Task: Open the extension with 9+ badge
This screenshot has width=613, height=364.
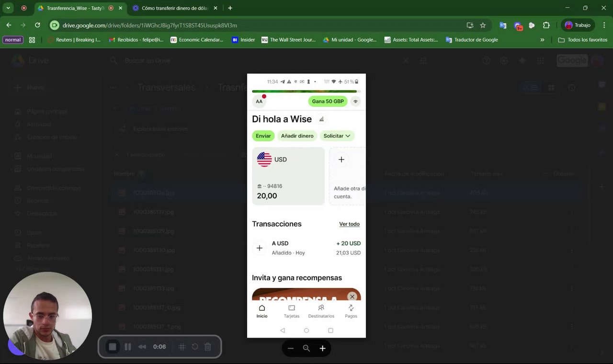Action: [x=518, y=26]
